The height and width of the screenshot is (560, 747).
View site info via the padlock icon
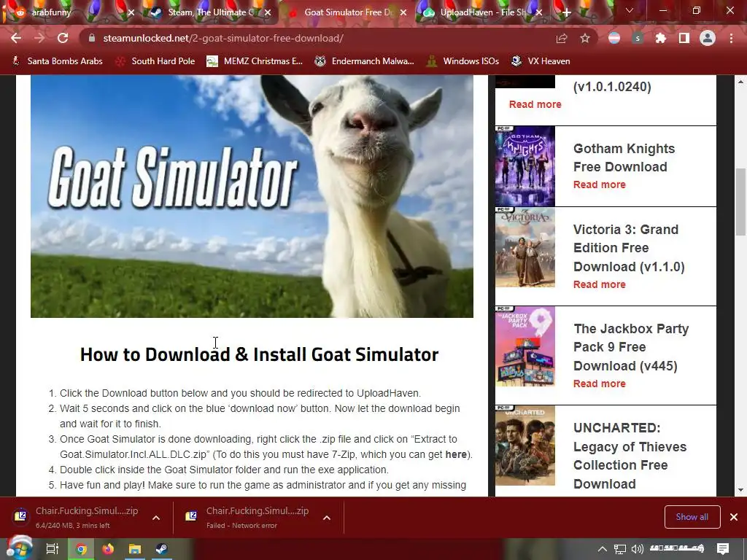(92, 39)
